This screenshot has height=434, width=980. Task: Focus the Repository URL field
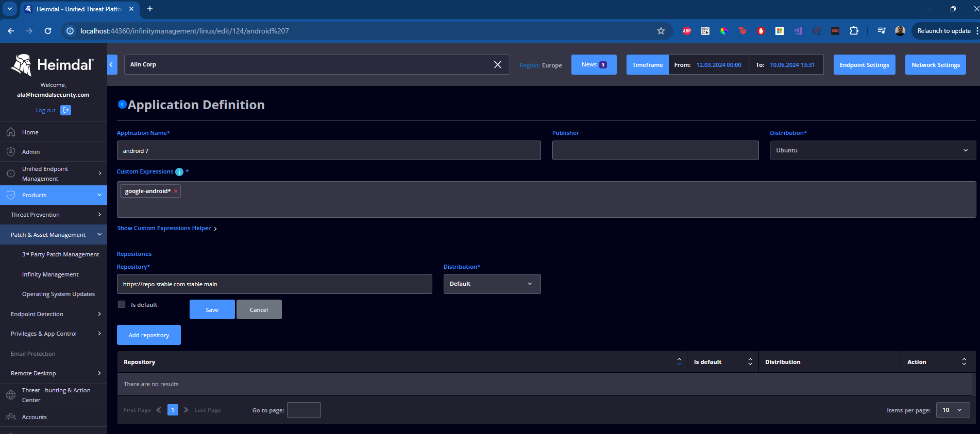pyautogui.click(x=274, y=284)
